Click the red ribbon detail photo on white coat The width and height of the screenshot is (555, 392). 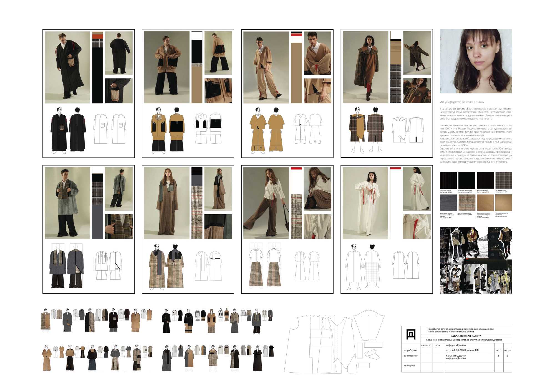(x=417, y=226)
